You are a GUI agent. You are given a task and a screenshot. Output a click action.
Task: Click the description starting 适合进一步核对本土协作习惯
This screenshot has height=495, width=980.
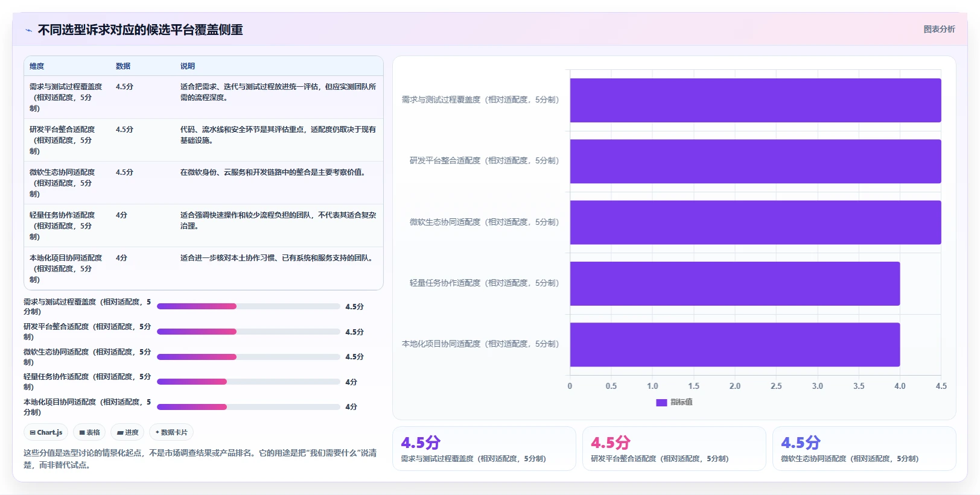(x=278, y=258)
